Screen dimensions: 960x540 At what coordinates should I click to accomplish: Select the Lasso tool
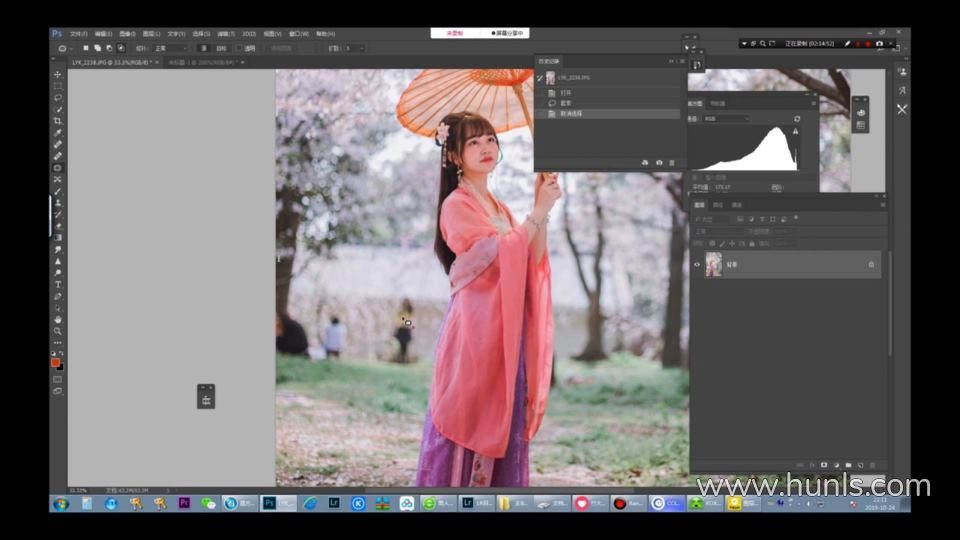pos(58,98)
